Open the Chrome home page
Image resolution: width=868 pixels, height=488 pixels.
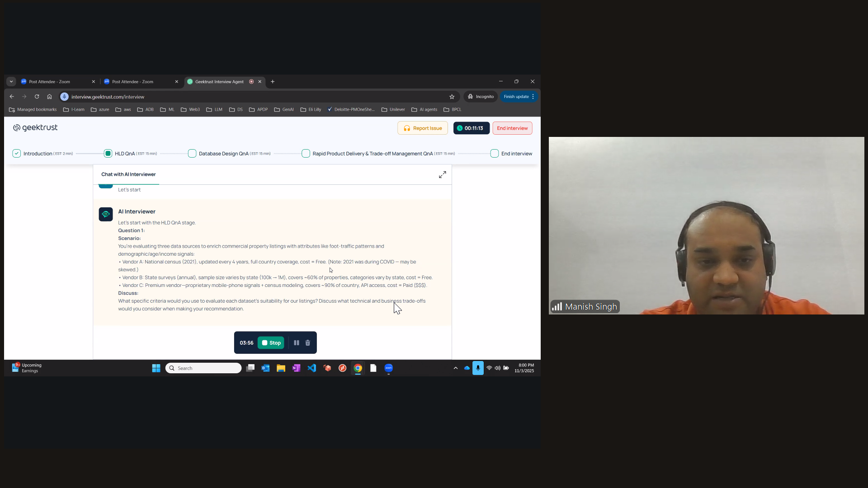pos(50,97)
